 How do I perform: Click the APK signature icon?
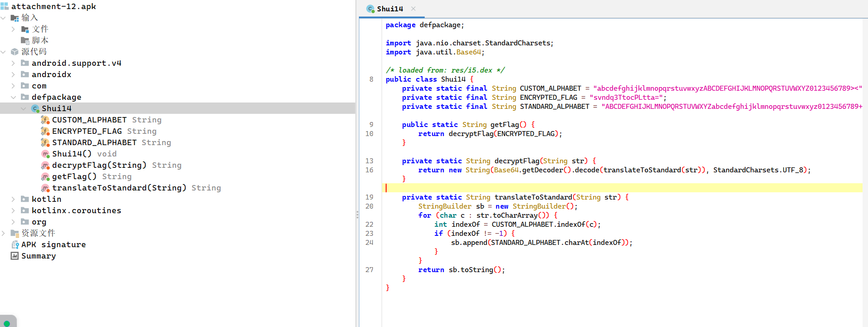15,244
